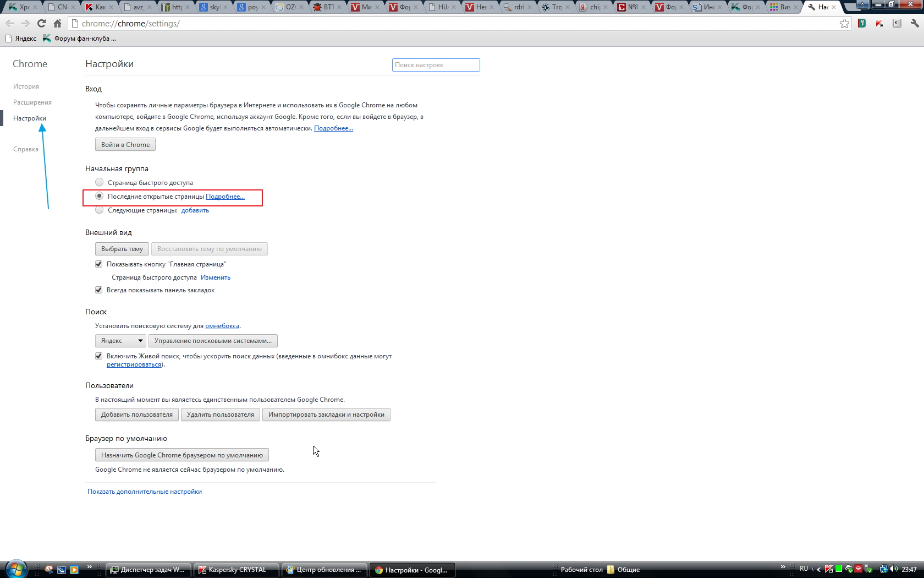Open 'Справка' in the left sidebar

pos(26,149)
